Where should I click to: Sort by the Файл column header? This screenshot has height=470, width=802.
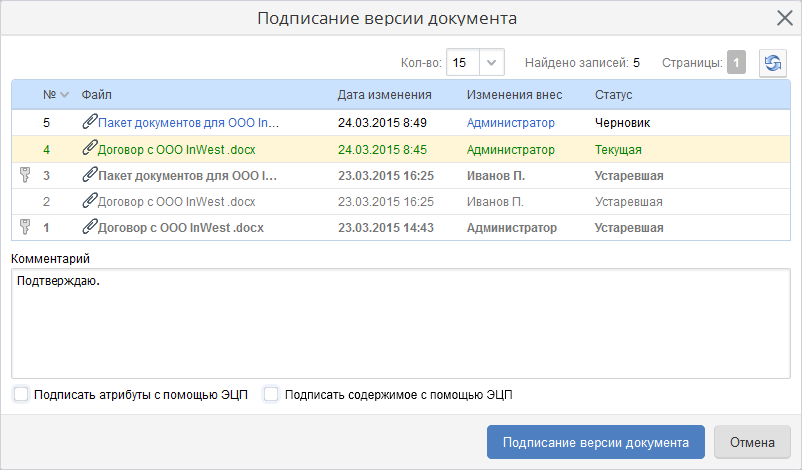[x=96, y=95]
